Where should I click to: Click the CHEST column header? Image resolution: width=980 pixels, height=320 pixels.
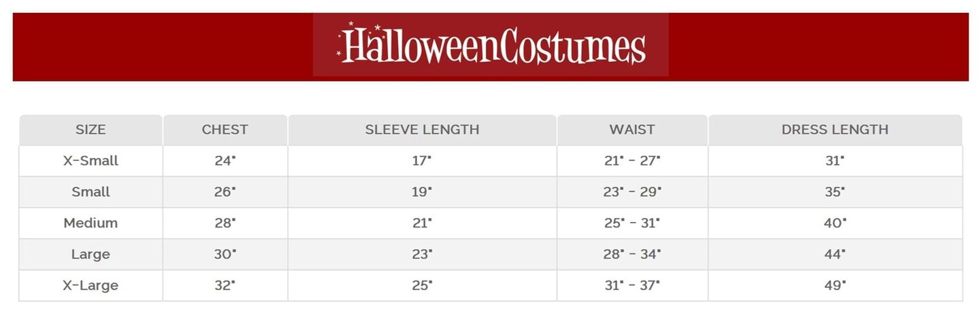click(225, 129)
